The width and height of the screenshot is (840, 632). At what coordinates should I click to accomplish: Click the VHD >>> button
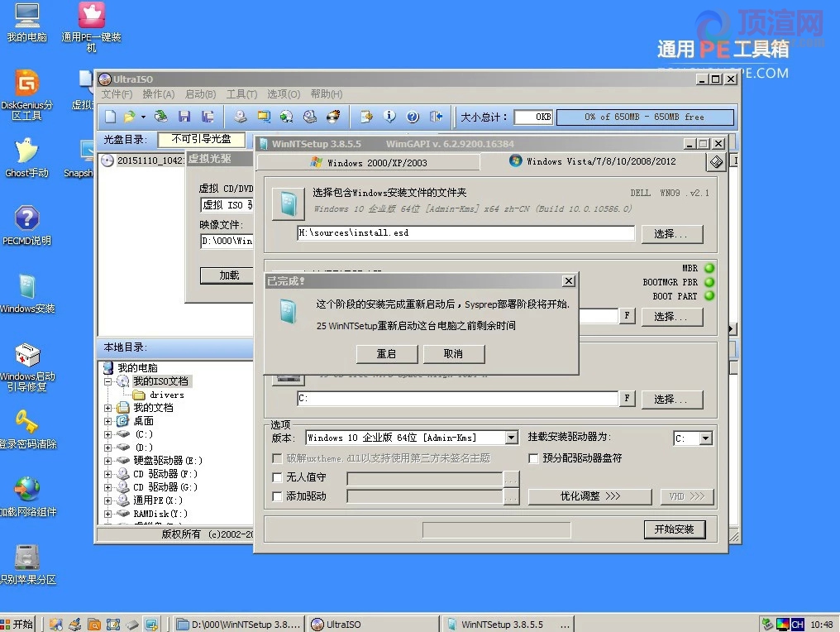pos(687,496)
